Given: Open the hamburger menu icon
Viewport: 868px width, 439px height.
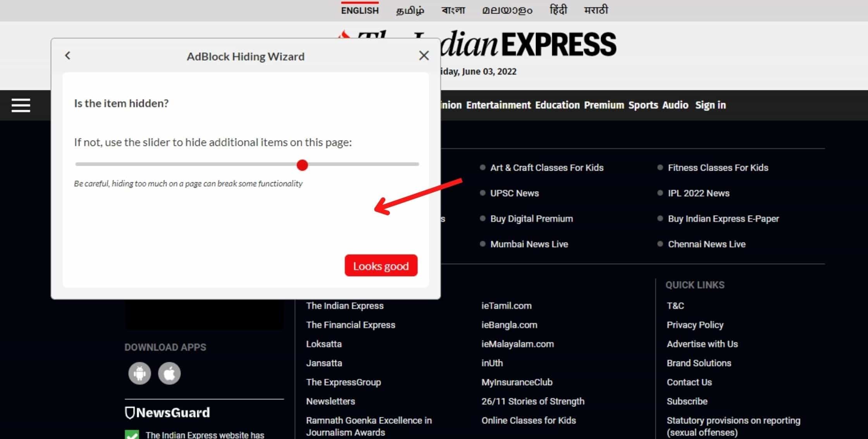Looking at the screenshot, I should (x=21, y=105).
